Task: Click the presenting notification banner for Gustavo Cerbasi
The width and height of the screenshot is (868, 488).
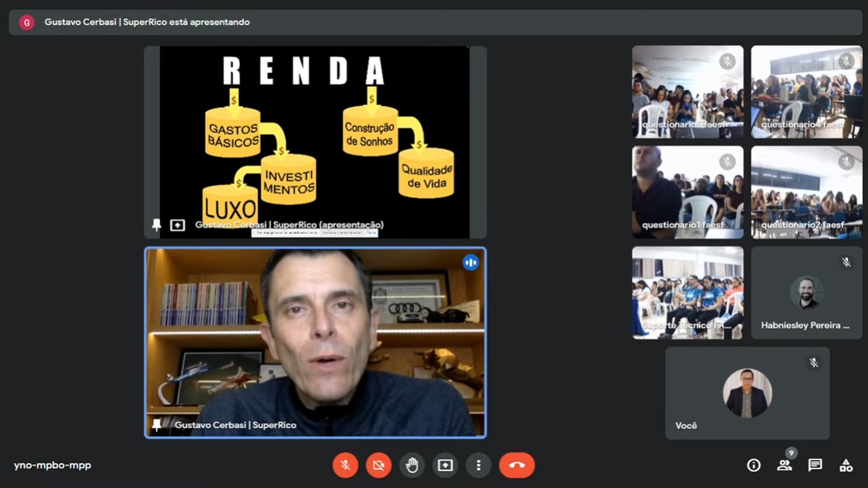Action: point(435,22)
